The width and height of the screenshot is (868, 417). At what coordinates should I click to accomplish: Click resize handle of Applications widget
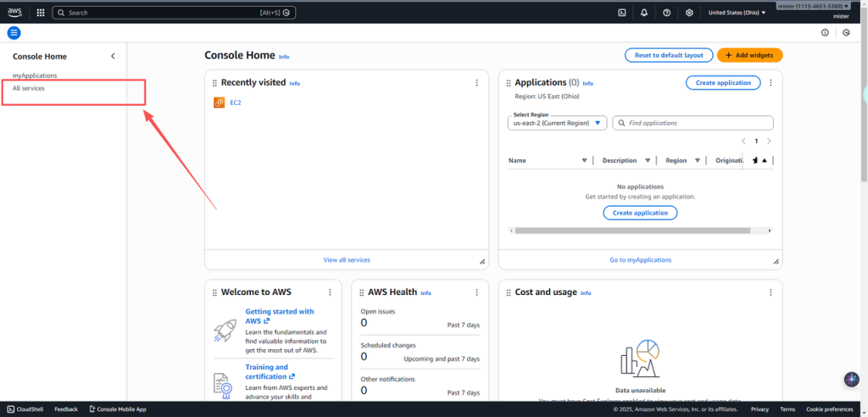[776, 261]
